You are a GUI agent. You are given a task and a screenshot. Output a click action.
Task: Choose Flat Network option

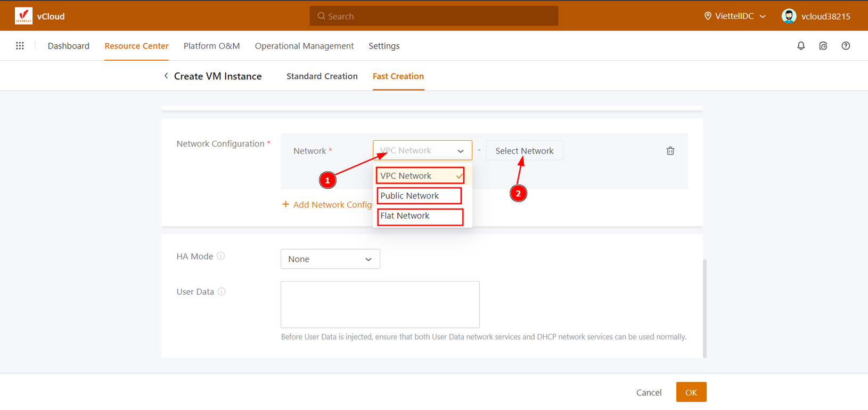pos(420,216)
